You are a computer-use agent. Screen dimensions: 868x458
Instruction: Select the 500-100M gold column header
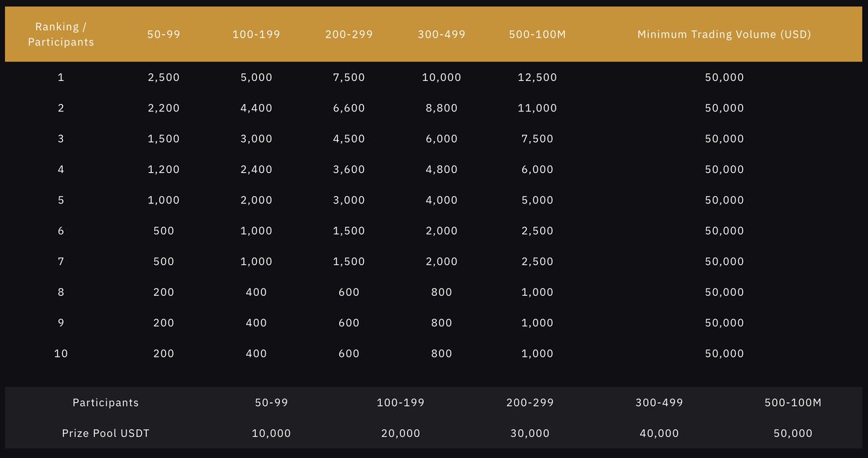(537, 35)
